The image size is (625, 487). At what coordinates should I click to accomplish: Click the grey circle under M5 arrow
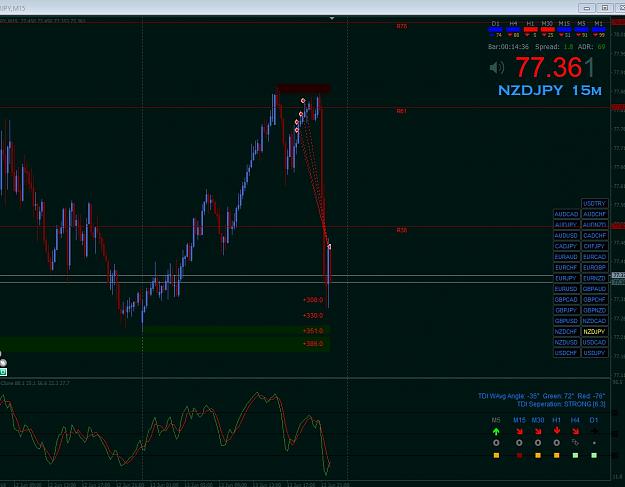496,443
